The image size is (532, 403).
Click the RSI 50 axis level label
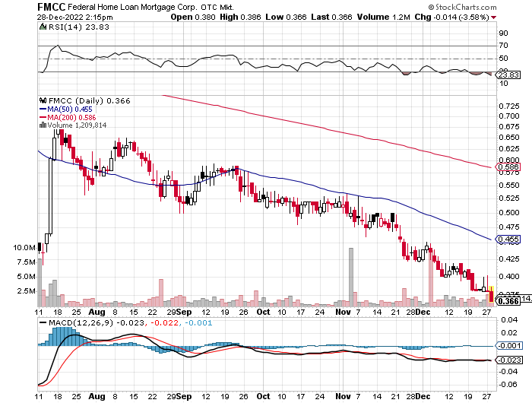tap(503, 59)
